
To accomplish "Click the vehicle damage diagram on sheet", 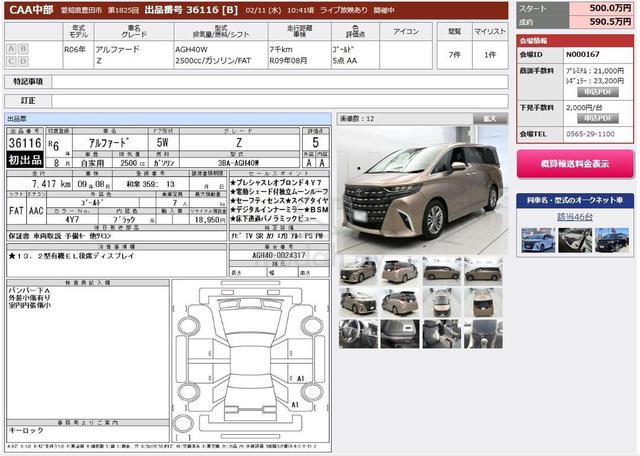I will point(251,360).
